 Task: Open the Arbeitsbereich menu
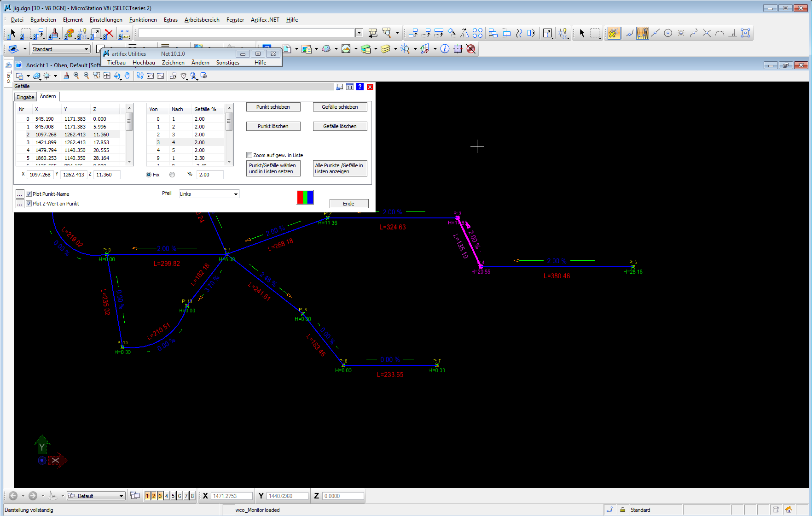pyautogui.click(x=202, y=20)
